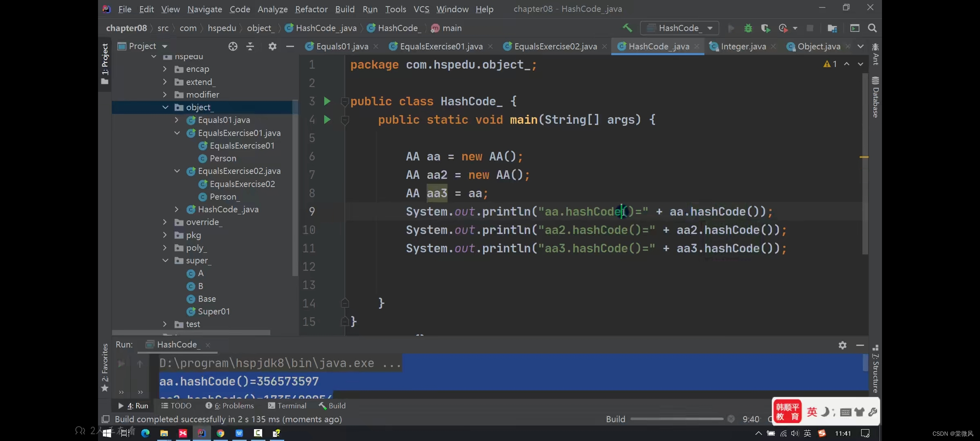This screenshot has height=441, width=980.
Task: Click Chrome icon in Windows taskbar
Action: [220, 433]
